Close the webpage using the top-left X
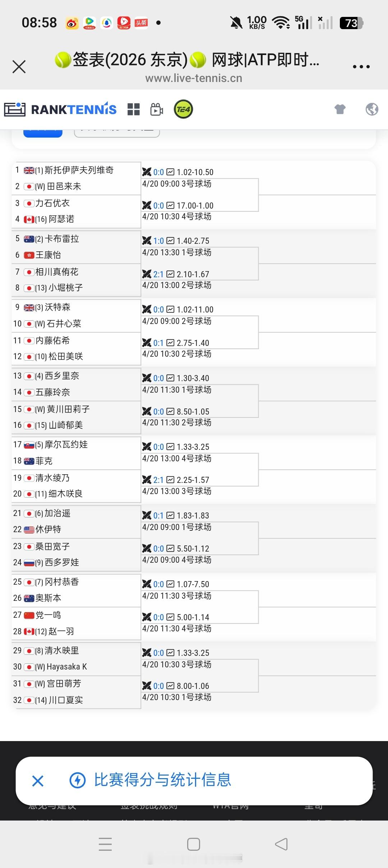Viewport: 388px width, 868px height. tap(19, 66)
